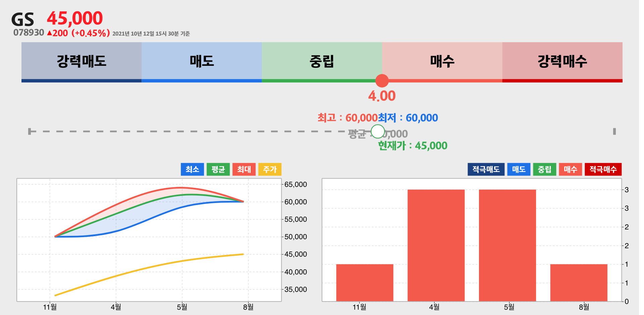Click 5월 x-axis label on price chart
This screenshot has width=644, height=315.
point(182,307)
